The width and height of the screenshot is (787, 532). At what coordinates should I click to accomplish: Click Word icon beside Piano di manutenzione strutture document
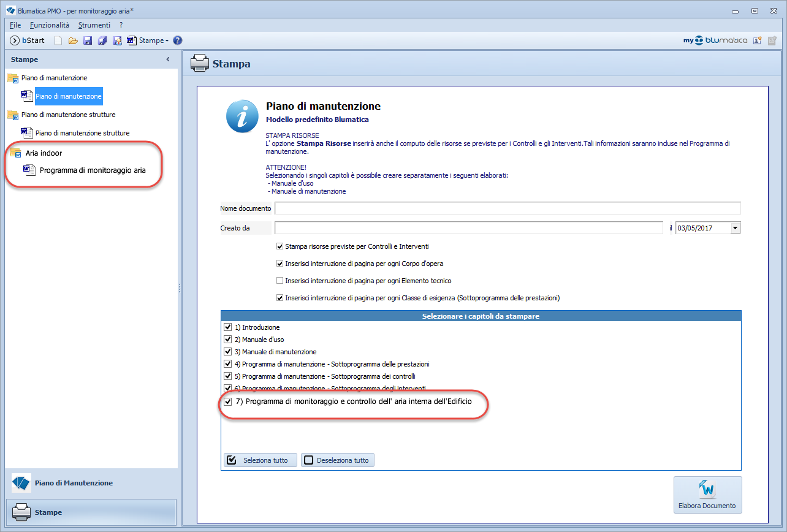pyautogui.click(x=26, y=132)
